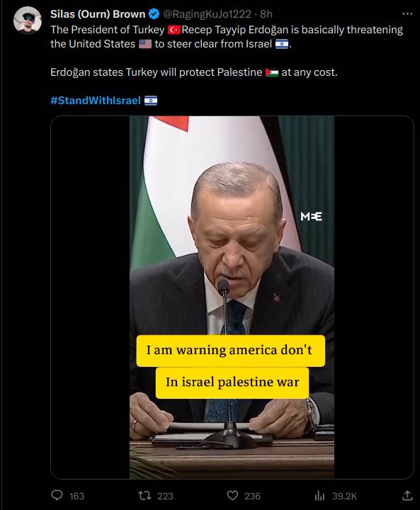420x510 pixels.
Task: View analytics bar chart icon
Action: click(320, 496)
